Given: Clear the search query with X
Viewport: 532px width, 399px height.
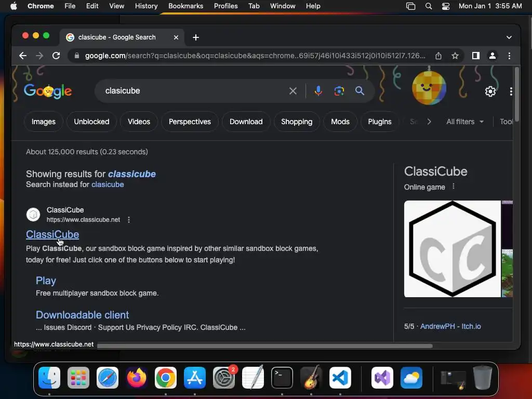Looking at the screenshot, I should click(293, 91).
